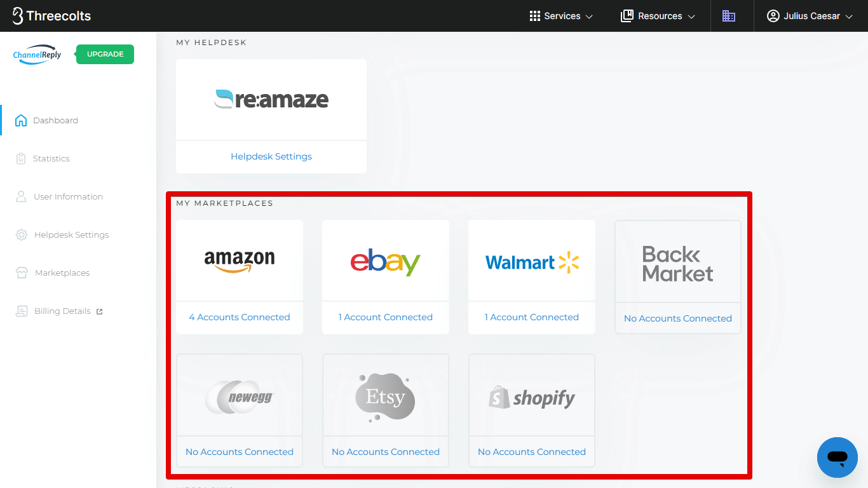Click the Julius Caesar username text
The width and height of the screenshot is (868, 488).
click(x=811, y=16)
